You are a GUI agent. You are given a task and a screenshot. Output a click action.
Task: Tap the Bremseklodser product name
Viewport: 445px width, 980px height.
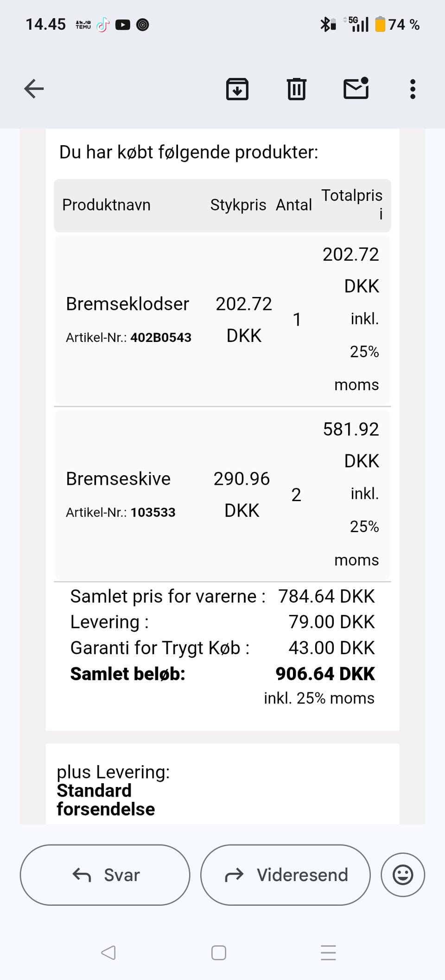coord(127,304)
